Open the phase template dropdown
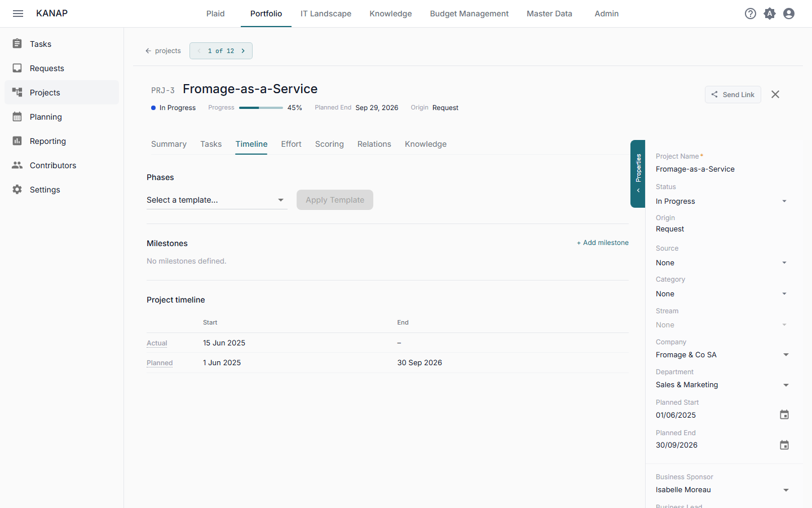The width and height of the screenshot is (812, 508). tap(217, 200)
